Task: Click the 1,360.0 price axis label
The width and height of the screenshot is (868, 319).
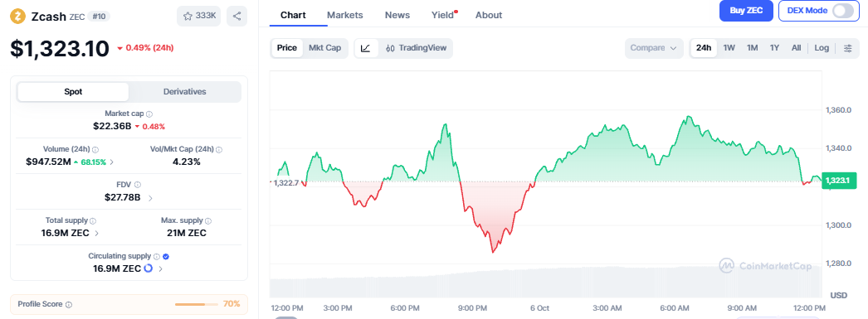Action: 839,110
